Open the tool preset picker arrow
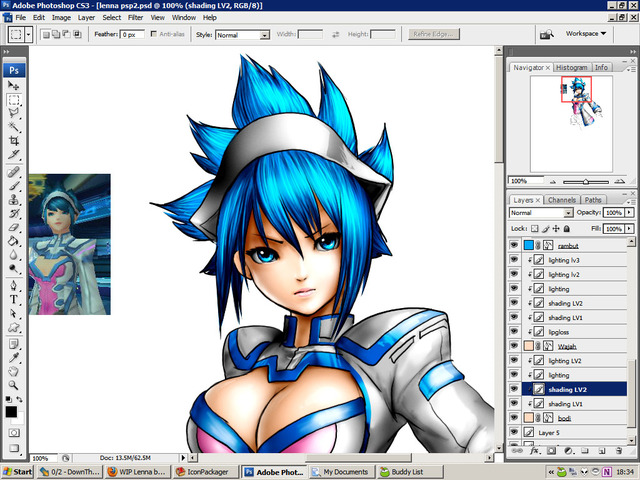The width and height of the screenshot is (640, 480). pyautogui.click(x=28, y=34)
